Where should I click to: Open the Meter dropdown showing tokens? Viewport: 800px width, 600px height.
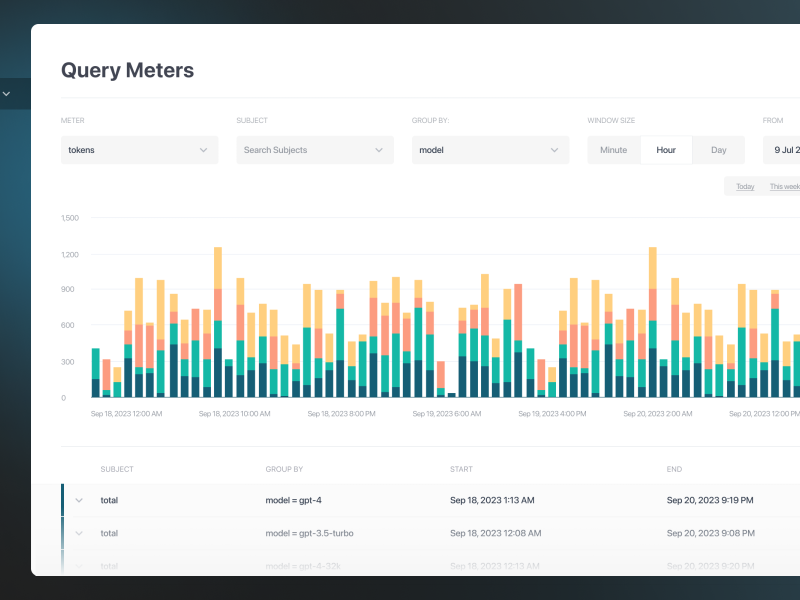(139, 150)
